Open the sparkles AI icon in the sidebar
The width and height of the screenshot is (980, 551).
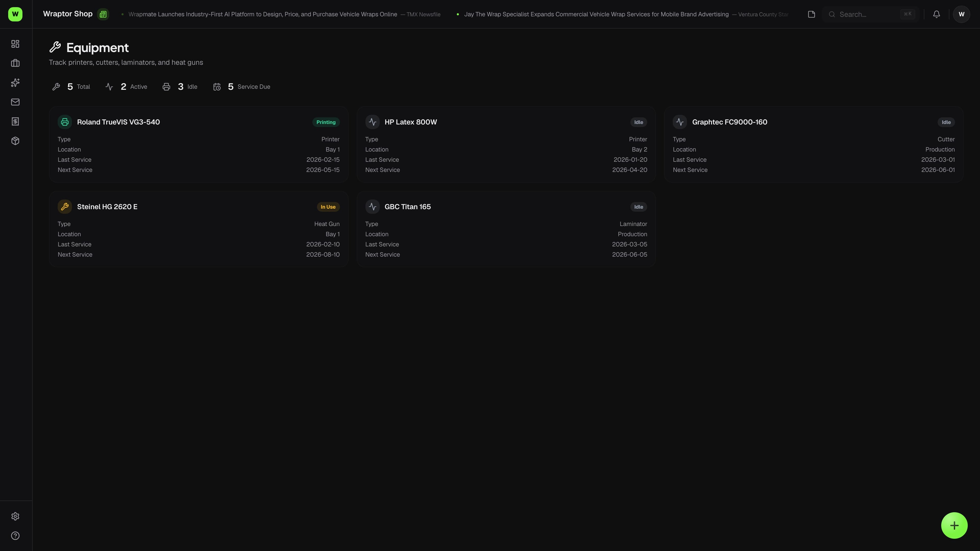[x=15, y=82]
